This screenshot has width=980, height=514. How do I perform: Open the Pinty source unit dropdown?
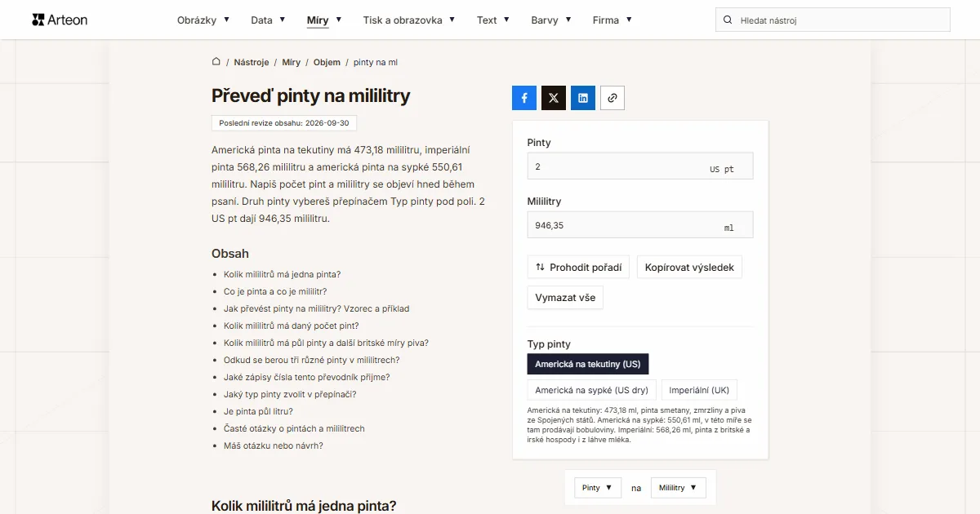(x=598, y=488)
